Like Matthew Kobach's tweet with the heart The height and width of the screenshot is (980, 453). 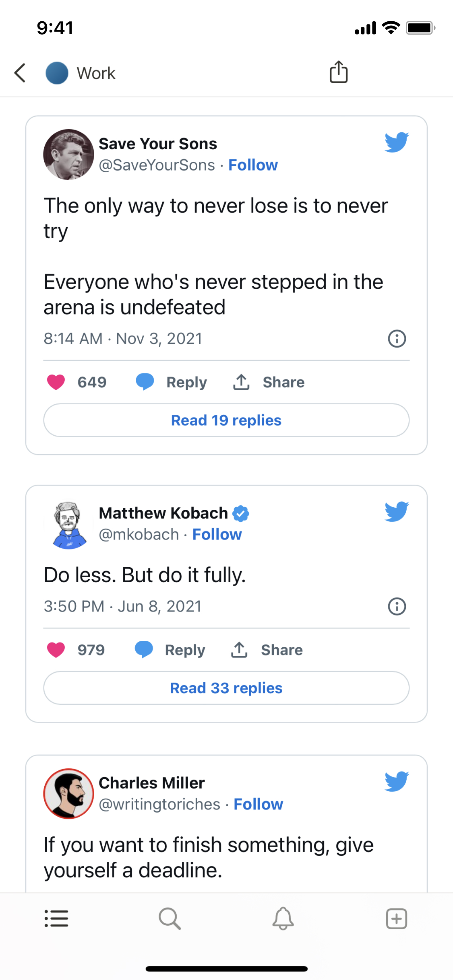pyautogui.click(x=56, y=650)
